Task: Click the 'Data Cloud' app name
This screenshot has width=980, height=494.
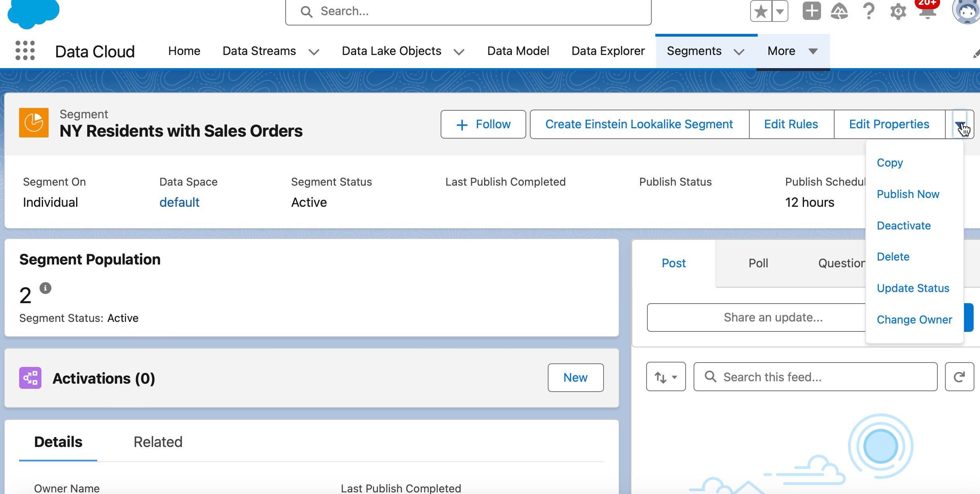Action: coord(95,51)
